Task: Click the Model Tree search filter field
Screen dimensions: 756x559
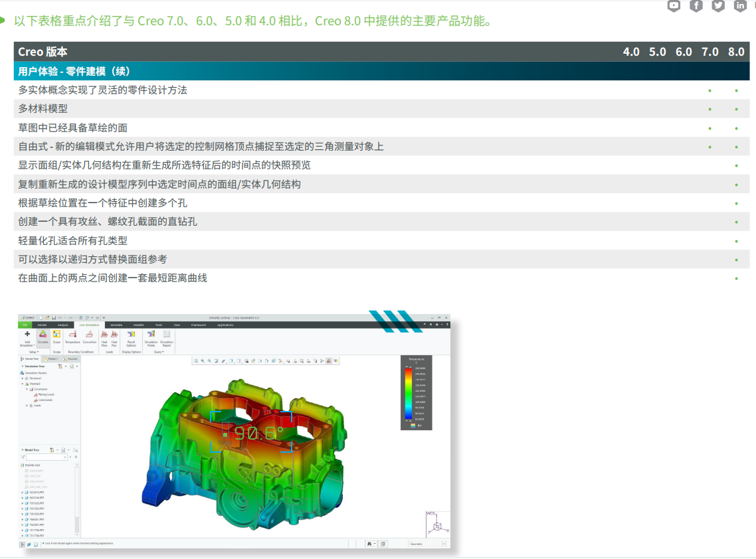Action: click(47, 457)
